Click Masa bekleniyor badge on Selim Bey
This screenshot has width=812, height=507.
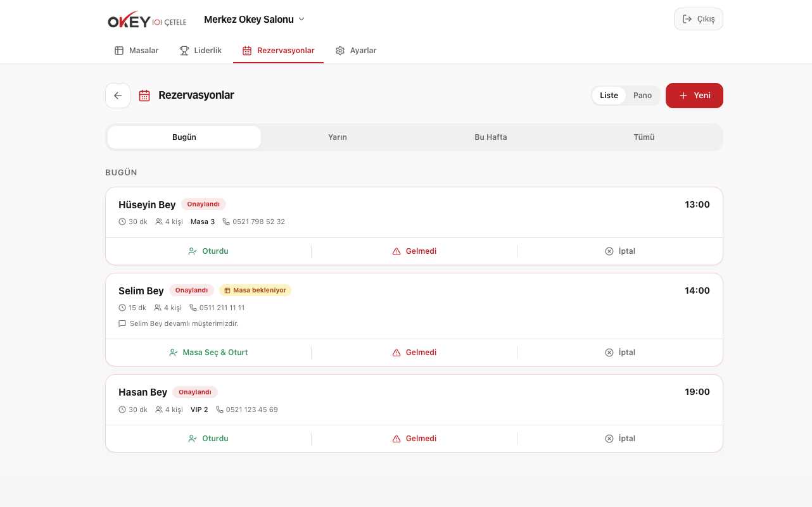click(x=255, y=291)
